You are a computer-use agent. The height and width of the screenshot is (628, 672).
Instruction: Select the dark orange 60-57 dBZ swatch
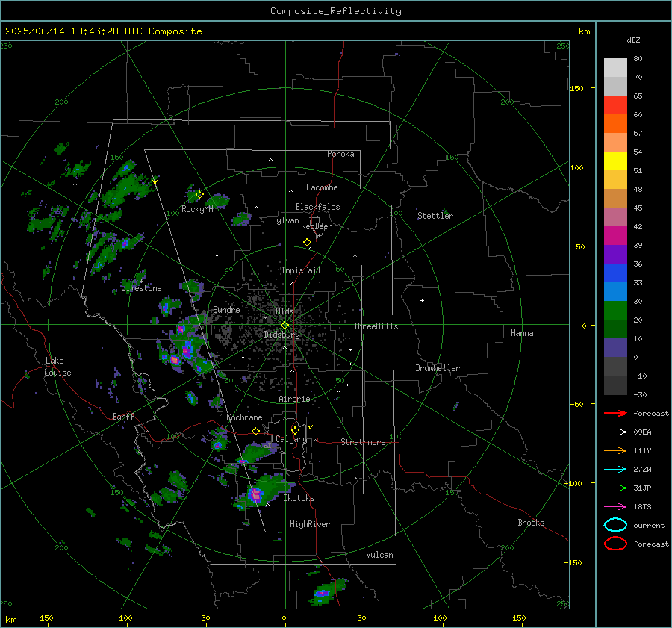[615, 124]
